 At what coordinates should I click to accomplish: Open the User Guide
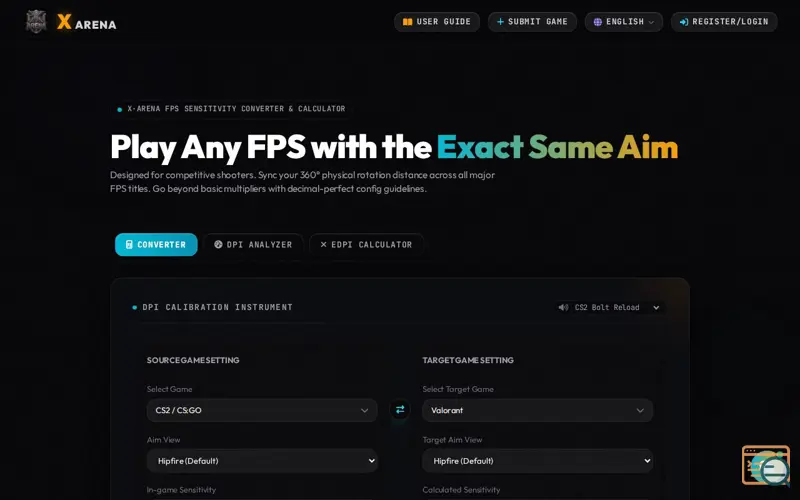tap(437, 22)
